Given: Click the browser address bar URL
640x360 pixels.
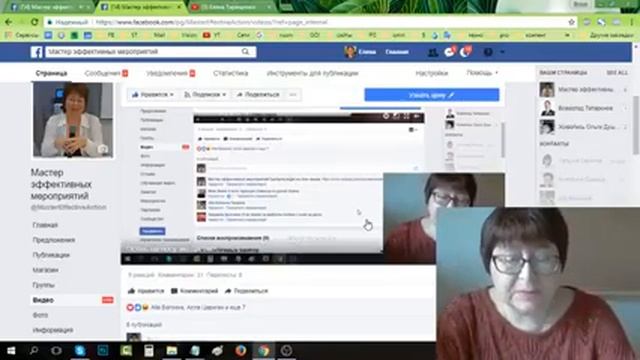Looking at the screenshot, I should click(211, 22).
